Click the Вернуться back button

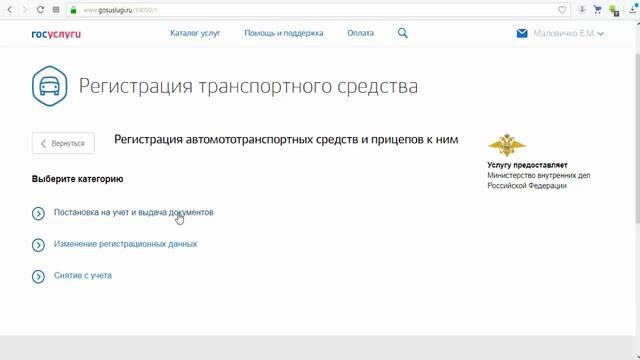[x=63, y=143]
